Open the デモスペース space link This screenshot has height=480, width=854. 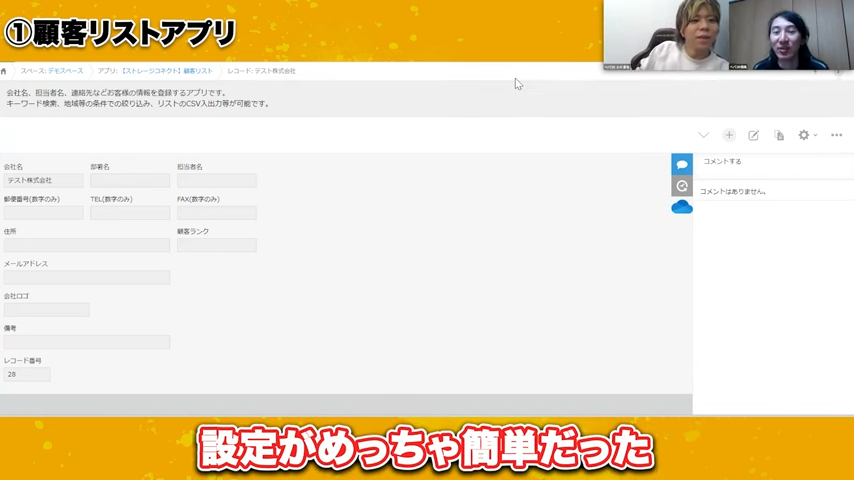click(65, 71)
